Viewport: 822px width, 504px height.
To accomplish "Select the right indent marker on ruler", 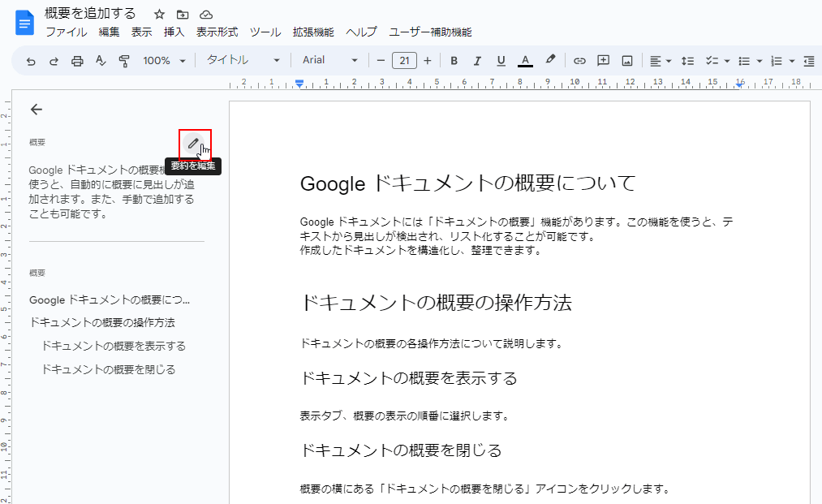I will point(739,84).
